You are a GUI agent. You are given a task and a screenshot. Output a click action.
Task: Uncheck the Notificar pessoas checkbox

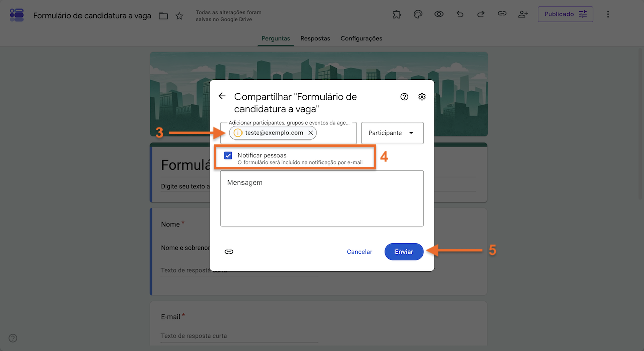click(x=228, y=156)
